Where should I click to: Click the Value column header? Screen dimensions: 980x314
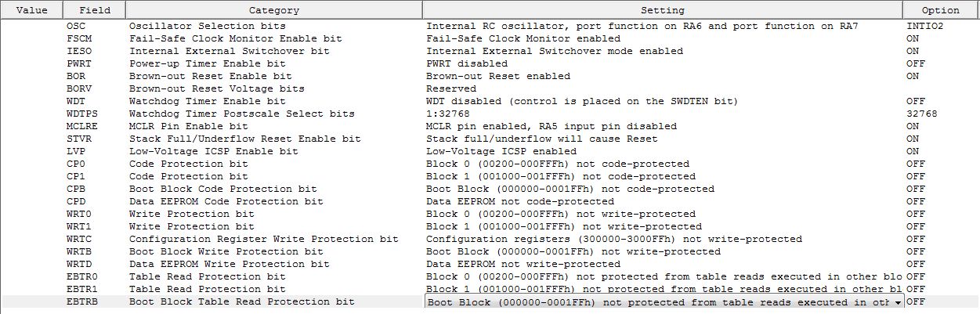(32, 10)
